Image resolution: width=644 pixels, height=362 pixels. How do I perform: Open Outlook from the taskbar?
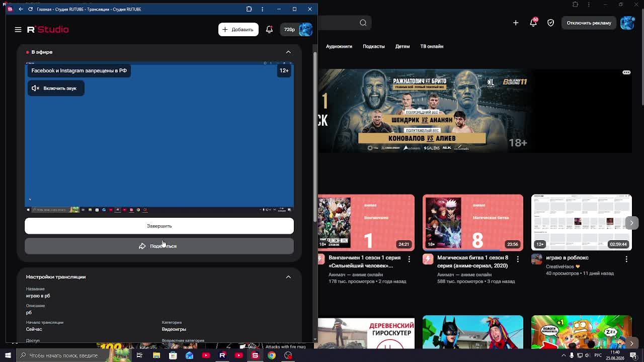pyautogui.click(x=189, y=355)
